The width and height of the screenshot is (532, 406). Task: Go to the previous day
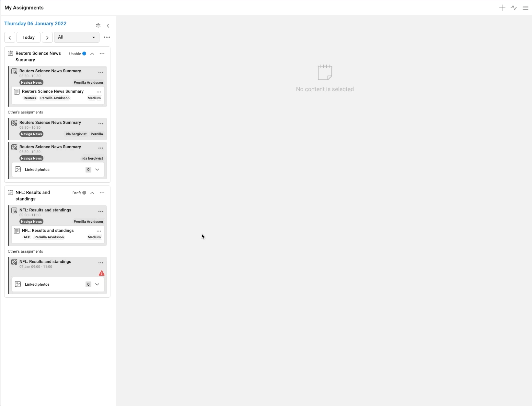pyautogui.click(x=10, y=37)
